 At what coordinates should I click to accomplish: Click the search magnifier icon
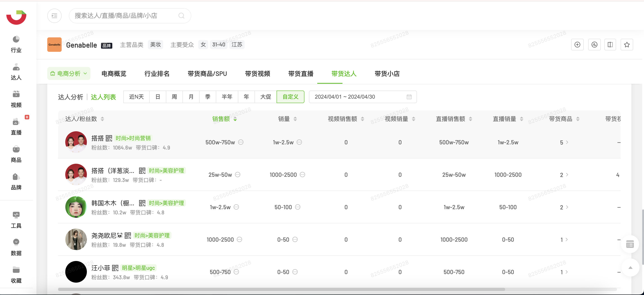click(x=181, y=16)
